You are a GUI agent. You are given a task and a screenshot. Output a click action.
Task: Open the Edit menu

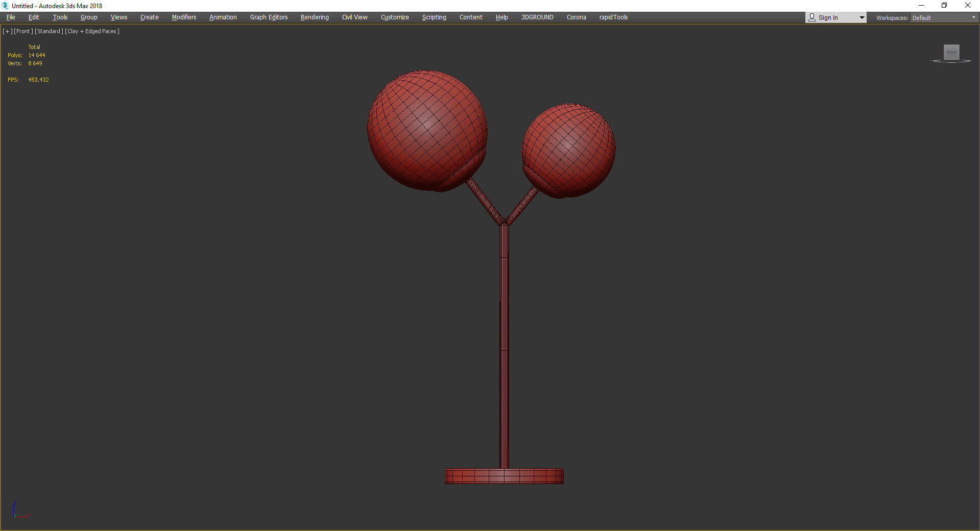pyautogui.click(x=34, y=17)
